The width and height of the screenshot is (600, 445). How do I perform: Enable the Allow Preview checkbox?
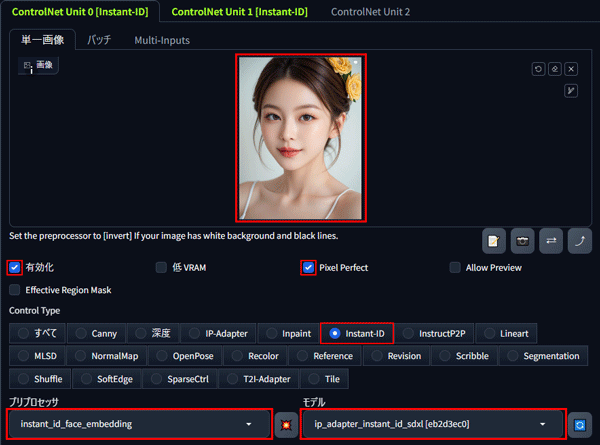(455, 267)
